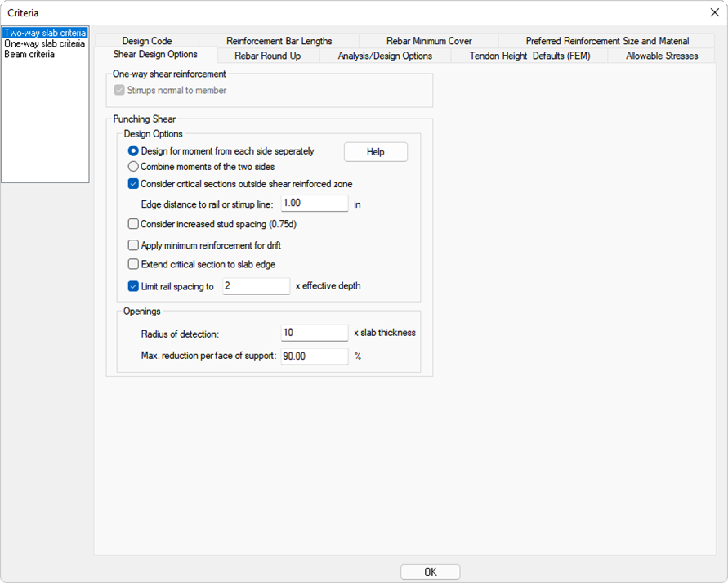Uncheck Consider critical sections outside shear reinforced zone
728x583 pixels.
coord(133,184)
